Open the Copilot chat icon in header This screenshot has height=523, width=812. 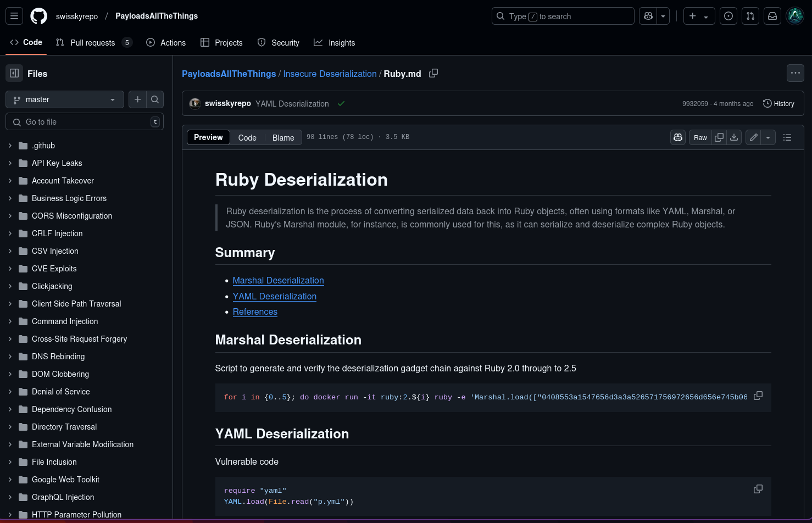[648, 16]
